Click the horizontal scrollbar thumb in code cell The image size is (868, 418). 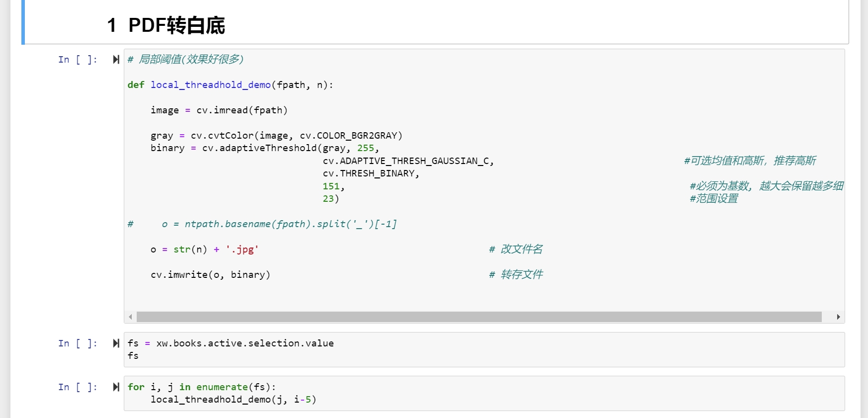[479, 317]
